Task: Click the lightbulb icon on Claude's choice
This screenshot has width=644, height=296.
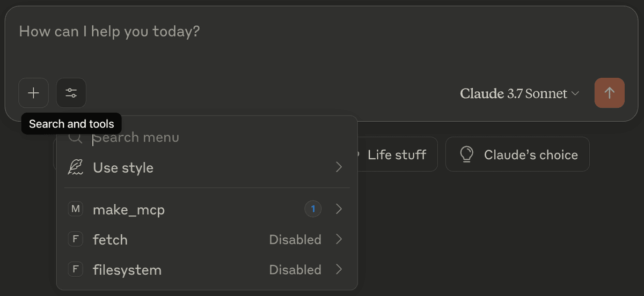Action: [x=467, y=154]
